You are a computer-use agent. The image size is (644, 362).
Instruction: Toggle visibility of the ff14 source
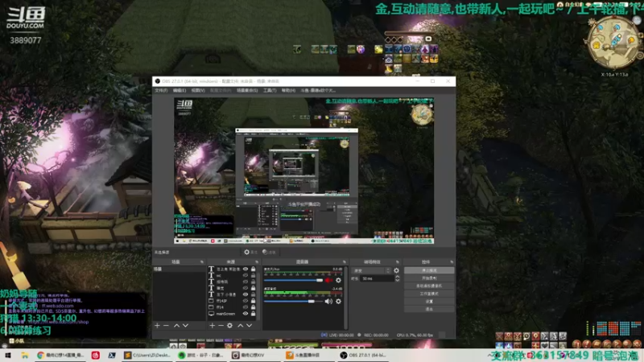click(246, 307)
